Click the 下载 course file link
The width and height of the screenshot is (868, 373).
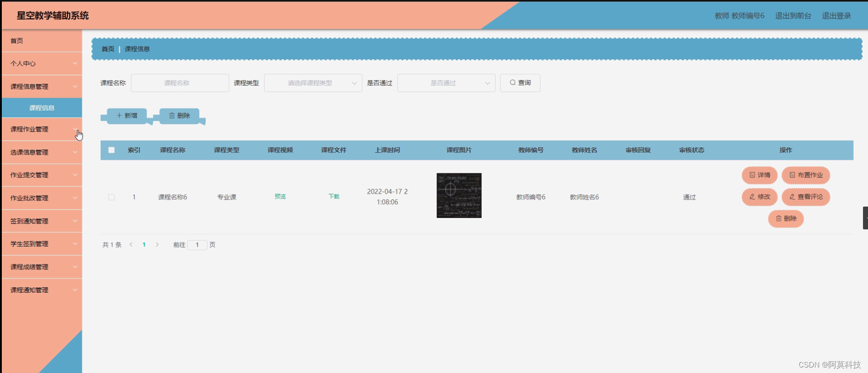(x=334, y=197)
